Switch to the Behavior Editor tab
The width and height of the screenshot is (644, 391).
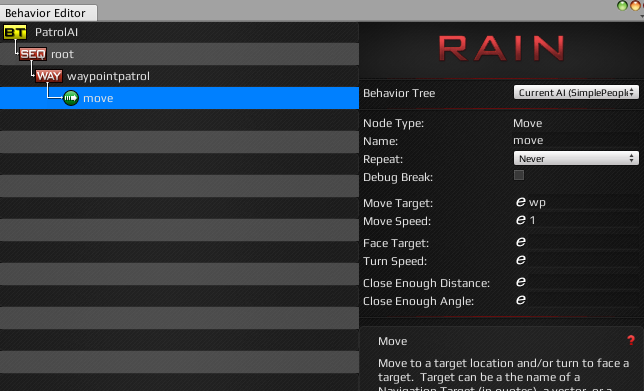point(48,13)
